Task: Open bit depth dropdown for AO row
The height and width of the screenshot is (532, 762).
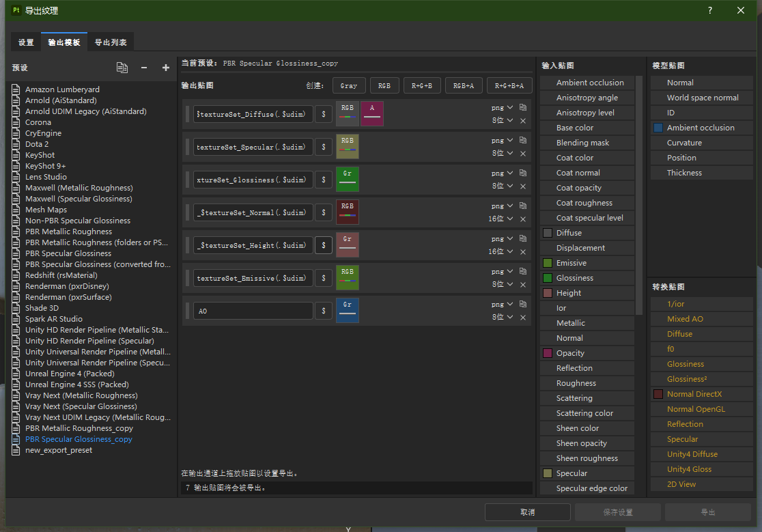Action: [x=503, y=317]
